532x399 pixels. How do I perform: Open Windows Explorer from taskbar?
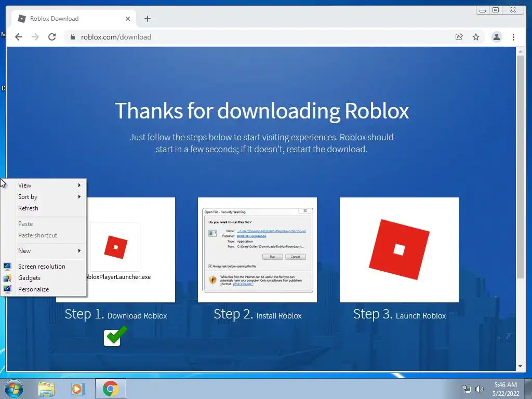tap(46, 389)
